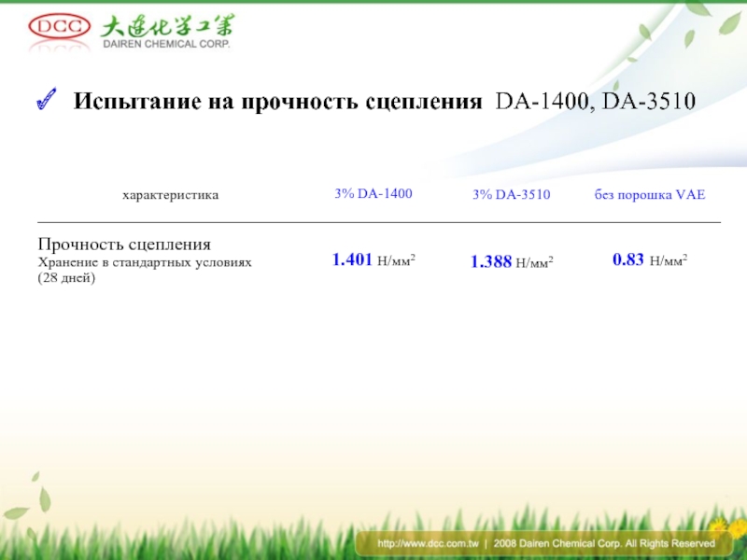This screenshot has width=747, height=560.
Task: Click the 0.83 Н/мм² value
Action: (650, 260)
